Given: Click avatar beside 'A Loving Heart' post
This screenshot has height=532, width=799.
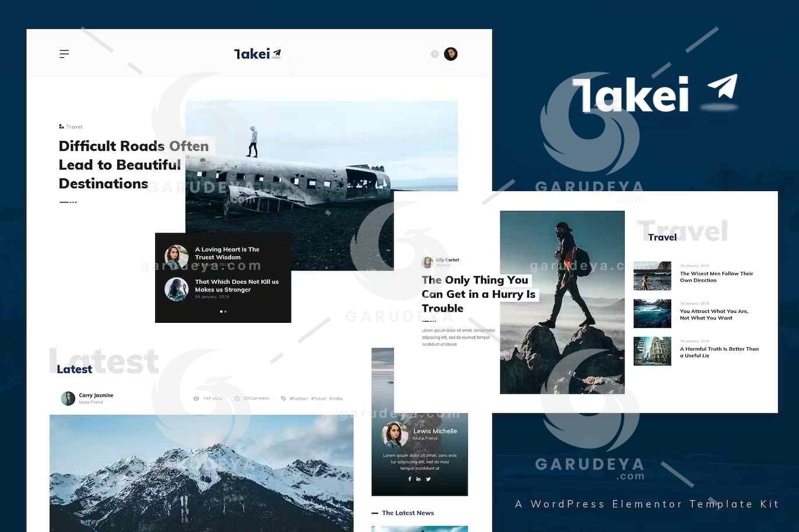Looking at the screenshot, I should click(x=176, y=256).
